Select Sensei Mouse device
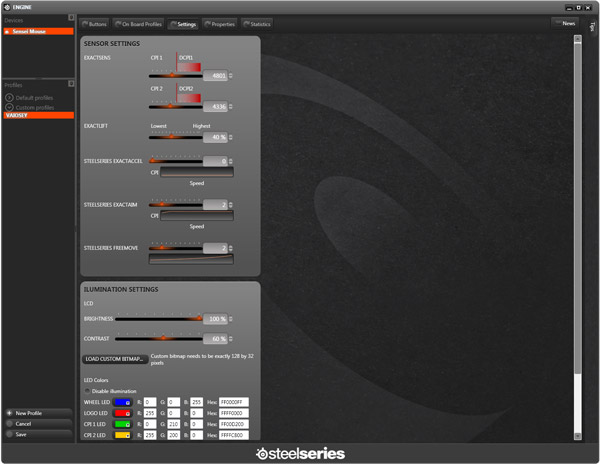The width and height of the screenshot is (600, 464). [x=38, y=31]
